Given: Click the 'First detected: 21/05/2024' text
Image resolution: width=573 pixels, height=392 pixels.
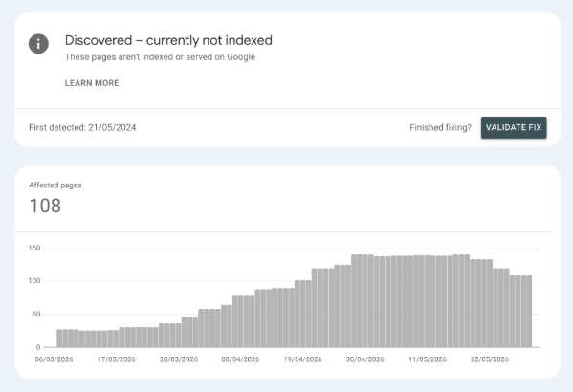Looking at the screenshot, I should click(82, 127).
